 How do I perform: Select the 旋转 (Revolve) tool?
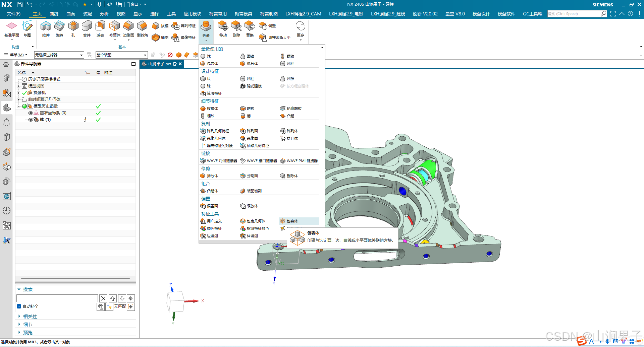tap(59, 29)
